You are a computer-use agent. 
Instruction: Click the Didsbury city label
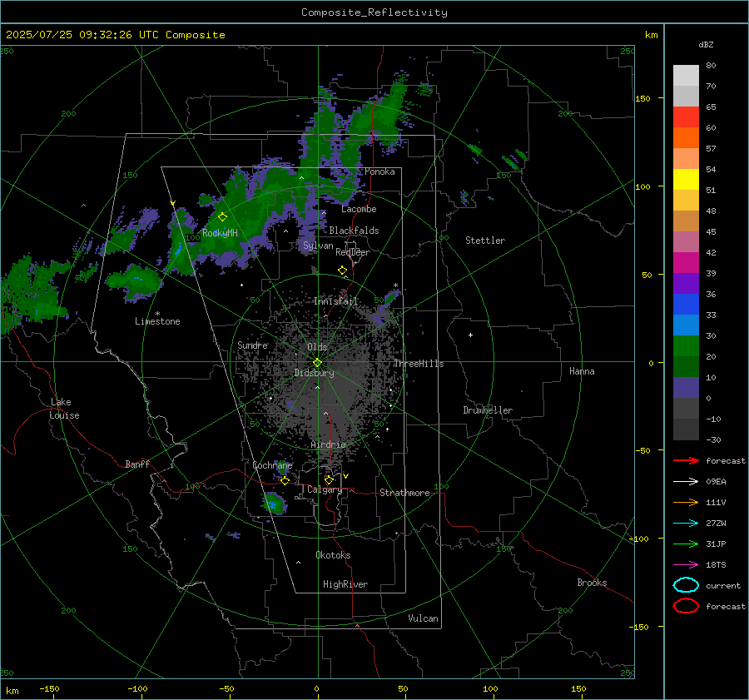314,373
